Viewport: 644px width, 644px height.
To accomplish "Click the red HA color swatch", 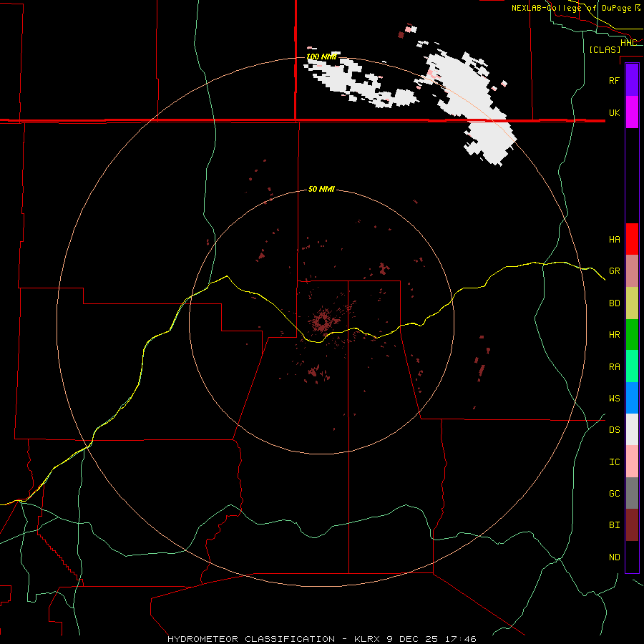I will pos(632,239).
